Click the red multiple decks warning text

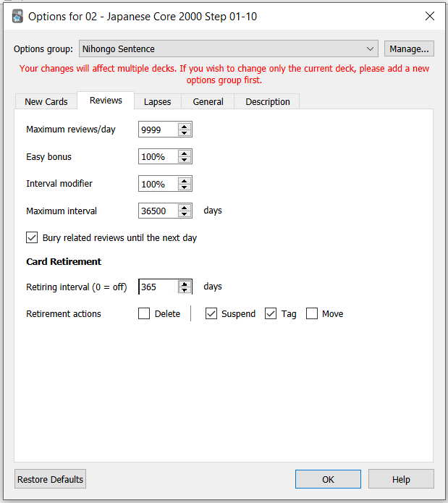tap(224, 74)
